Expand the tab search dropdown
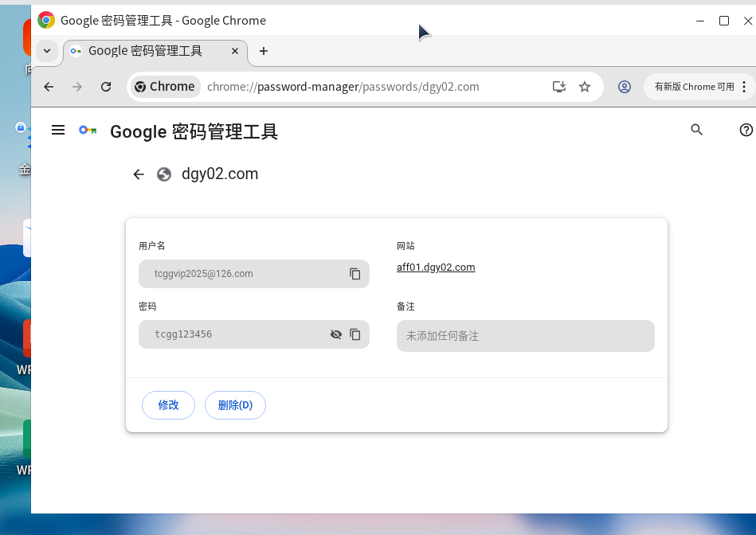This screenshot has height=535, width=756. point(47,51)
